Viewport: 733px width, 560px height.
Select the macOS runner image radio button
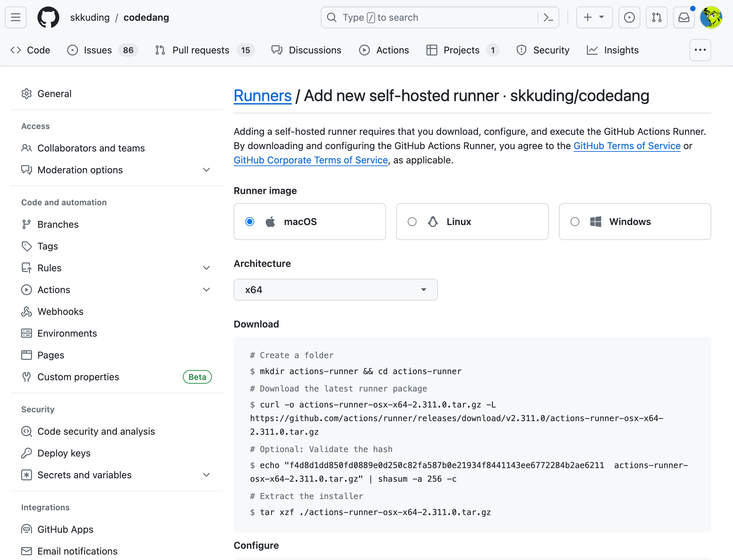(x=249, y=222)
